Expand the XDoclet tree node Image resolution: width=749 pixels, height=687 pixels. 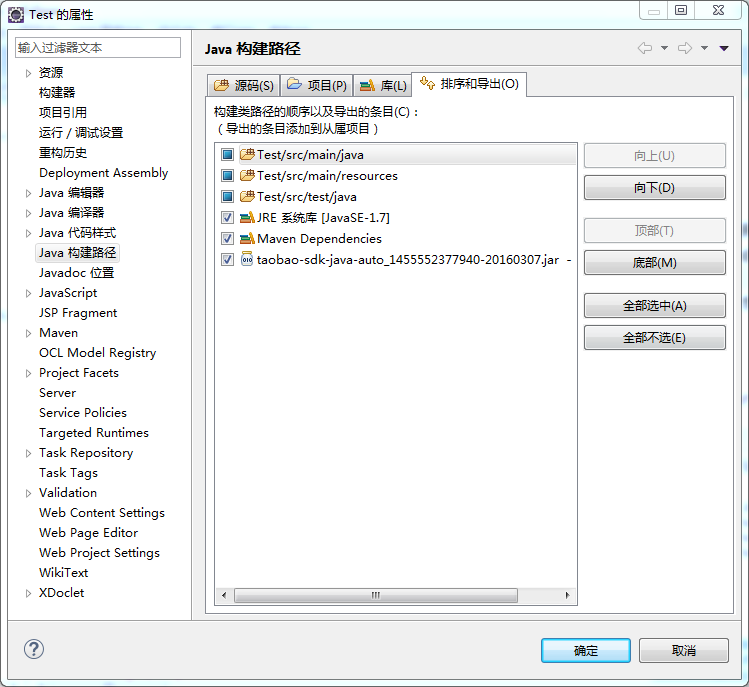[28, 593]
